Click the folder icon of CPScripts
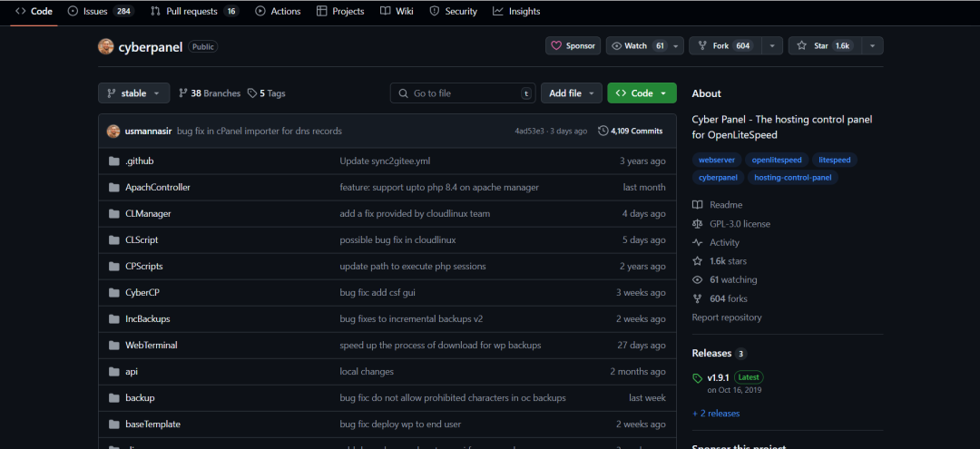The height and width of the screenshot is (449, 980). point(113,266)
